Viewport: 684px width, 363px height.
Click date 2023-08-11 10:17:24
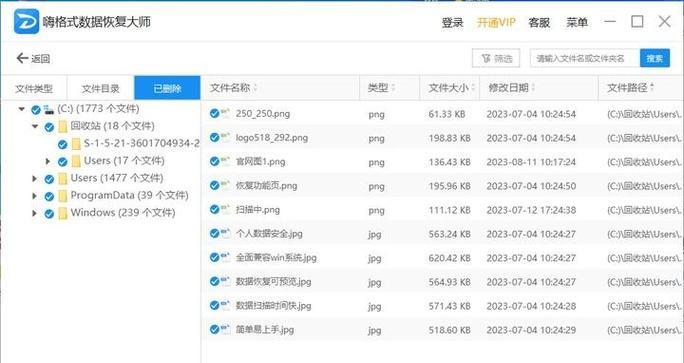pos(531,162)
